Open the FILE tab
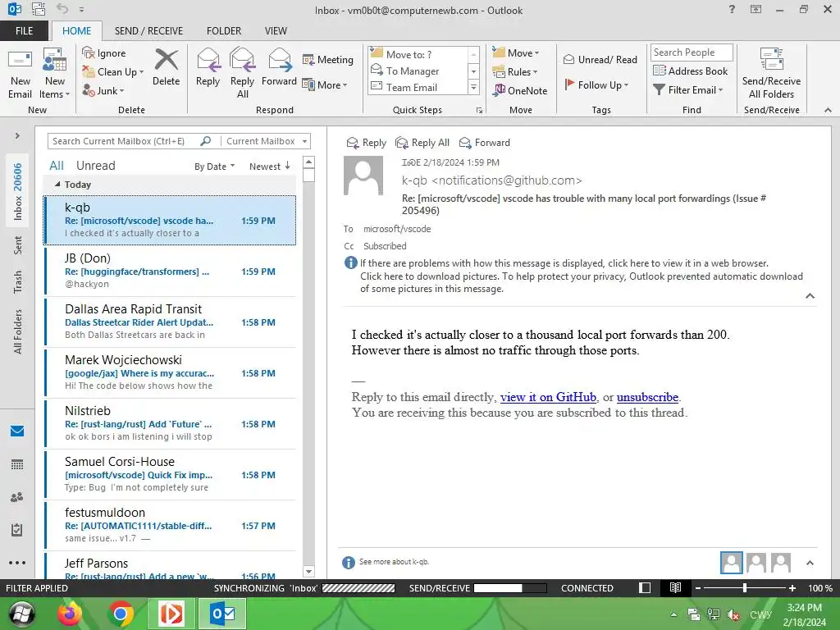Viewport: 840px width, 630px height. click(x=24, y=31)
